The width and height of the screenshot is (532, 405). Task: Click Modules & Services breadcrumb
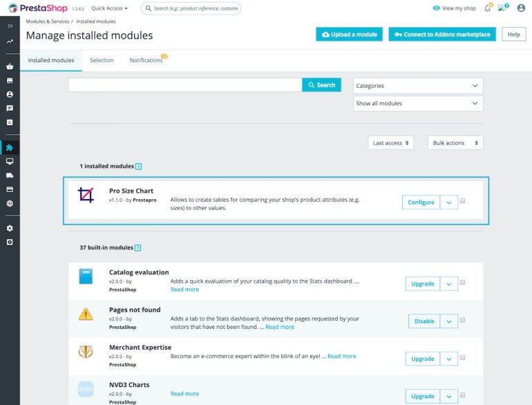(x=48, y=21)
